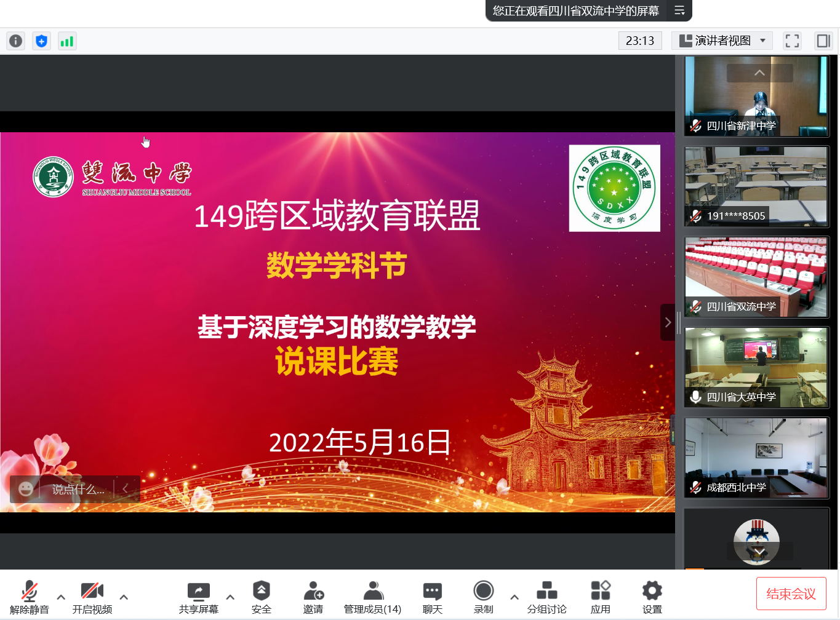840x620 pixels.
Task: Expand audio options arrow beside mute
Action: (x=61, y=597)
